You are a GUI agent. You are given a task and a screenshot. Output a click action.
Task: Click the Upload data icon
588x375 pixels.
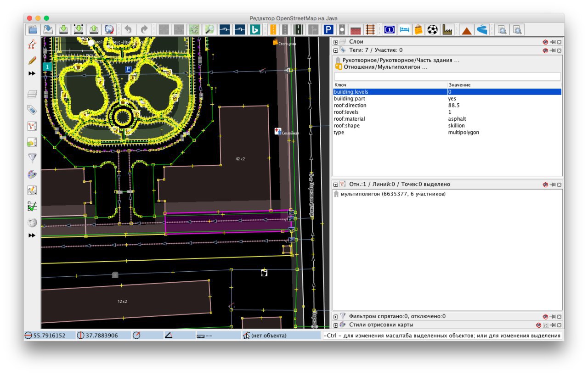coord(94,29)
